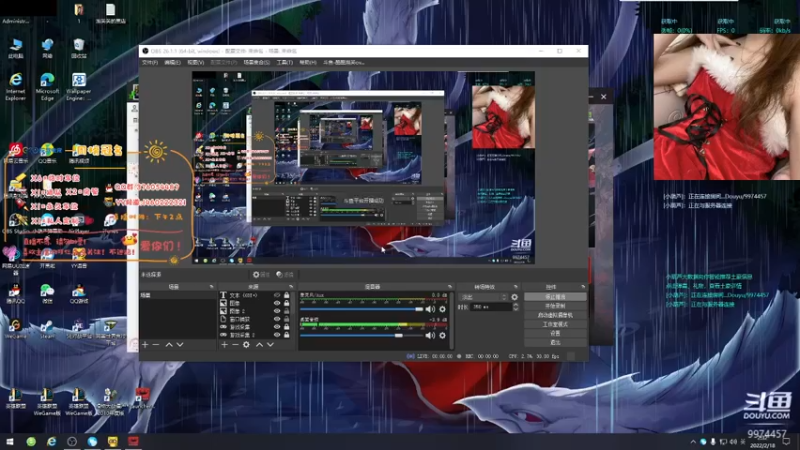
Task: Click the 停止推流 stop streaming button
Action: point(555,296)
